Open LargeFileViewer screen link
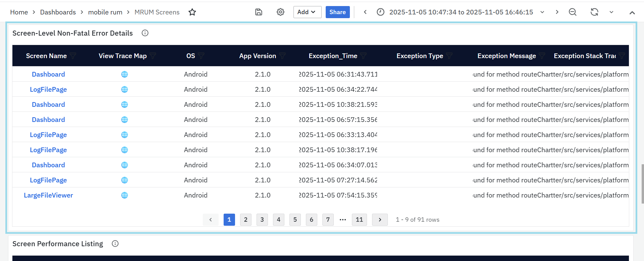 48,195
